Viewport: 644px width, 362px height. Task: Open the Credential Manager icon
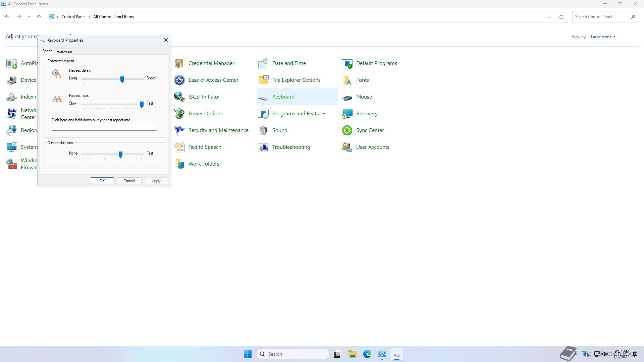click(179, 63)
